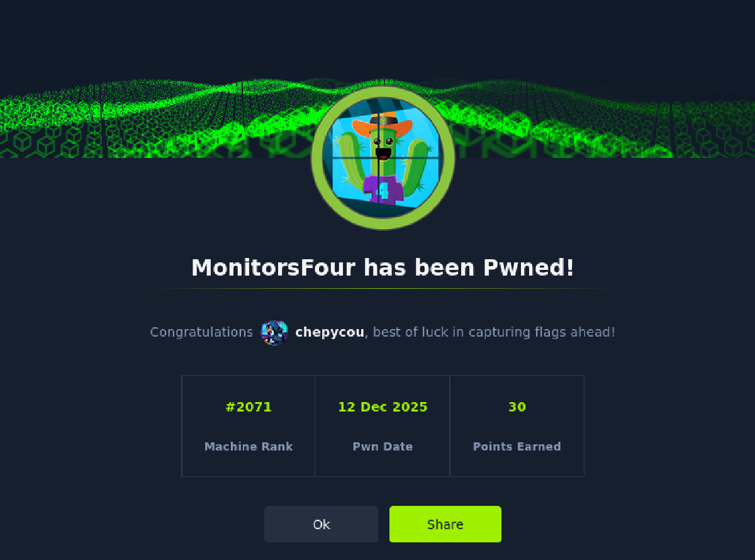Click chepycou's small profile avatar
Image resolution: width=755 pixels, height=560 pixels.
(x=274, y=332)
